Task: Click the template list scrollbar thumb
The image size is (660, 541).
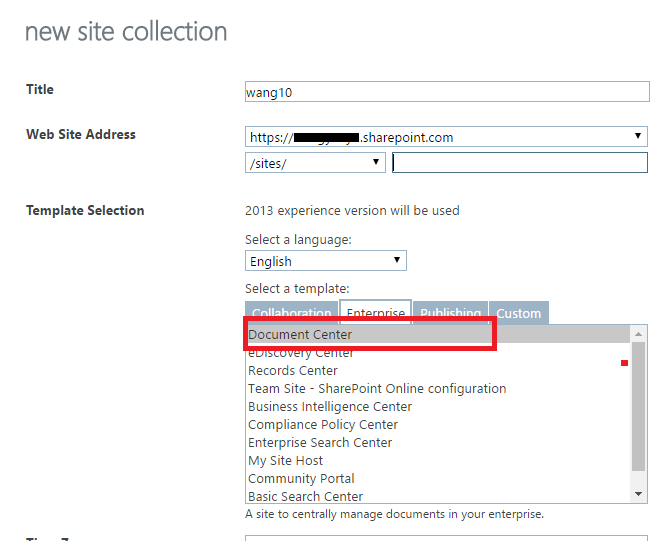Action: (638, 406)
